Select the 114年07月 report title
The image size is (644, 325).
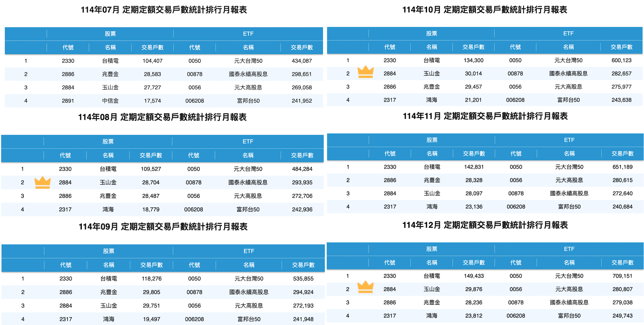(164, 10)
